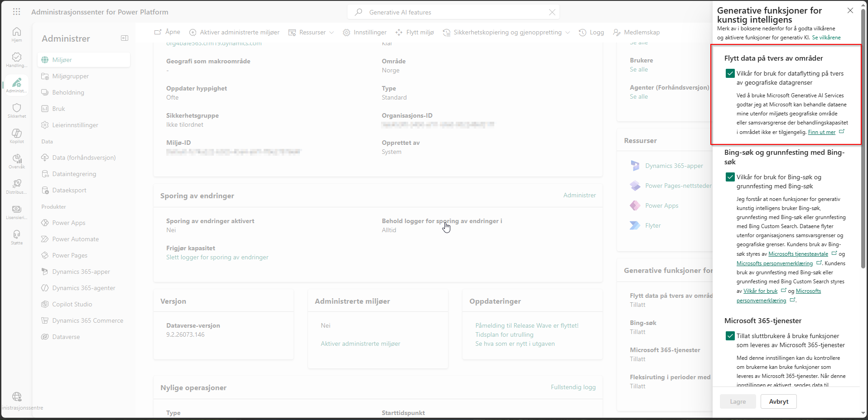
Task: Open Logg in command bar
Action: coord(591,32)
